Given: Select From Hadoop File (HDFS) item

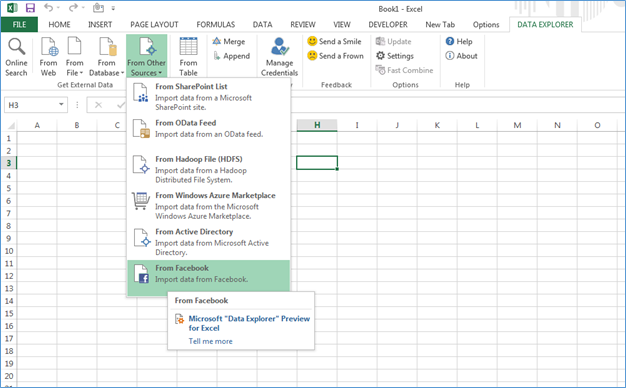Looking at the screenshot, I should point(208,169).
